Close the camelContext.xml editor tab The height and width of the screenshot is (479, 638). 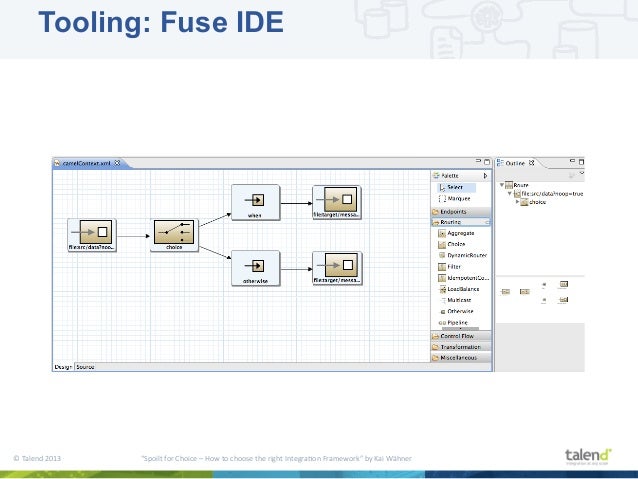pos(117,163)
